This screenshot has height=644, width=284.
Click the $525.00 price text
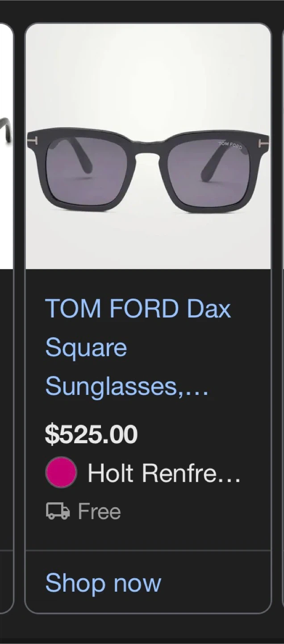92,434
